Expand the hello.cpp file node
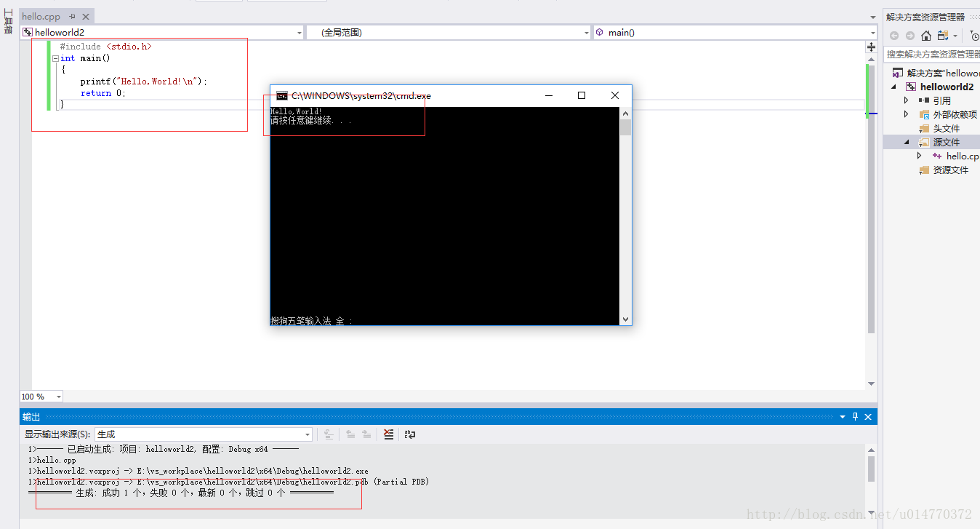980x529 pixels. click(x=920, y=156)
